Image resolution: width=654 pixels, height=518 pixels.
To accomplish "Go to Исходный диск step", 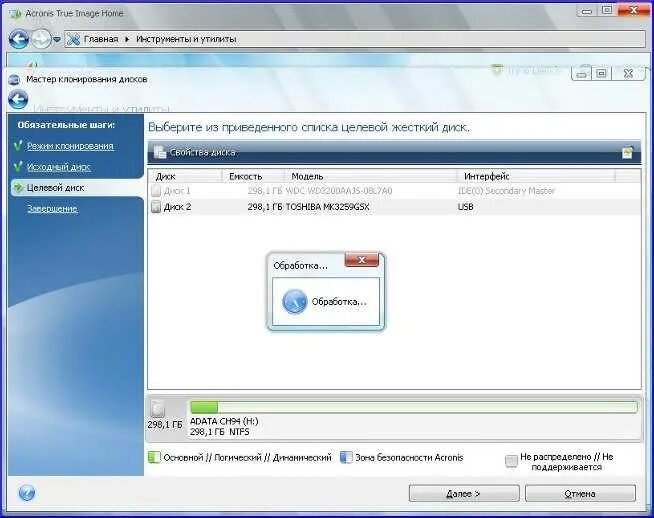I will tap(59, 167).
